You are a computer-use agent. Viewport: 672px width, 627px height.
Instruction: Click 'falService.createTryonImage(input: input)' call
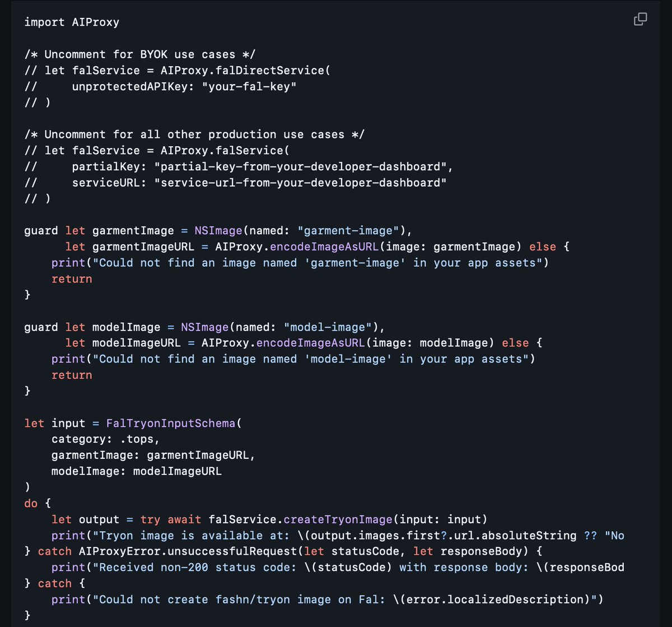click(348, 519)
